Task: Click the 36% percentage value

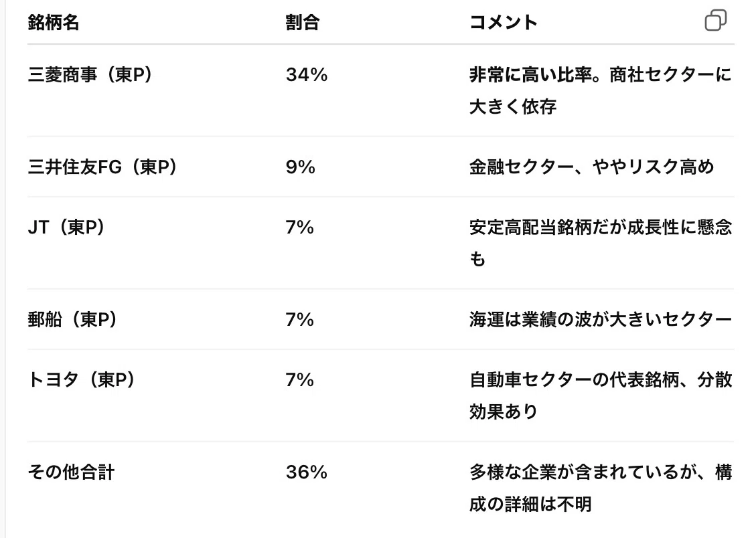Action: pos(307,472)
